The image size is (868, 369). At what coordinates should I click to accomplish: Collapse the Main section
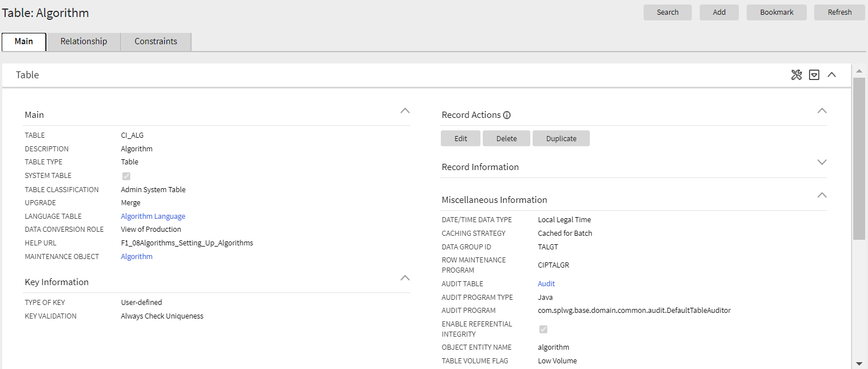pyautogui.click(x=405, y=111)
